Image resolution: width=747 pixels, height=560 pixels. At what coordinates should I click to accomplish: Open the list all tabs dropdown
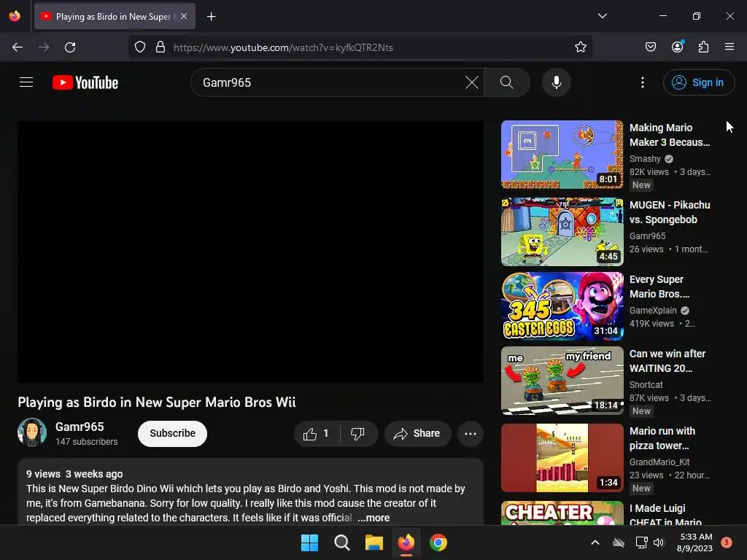pyautogui.click(x=602, y=16)
